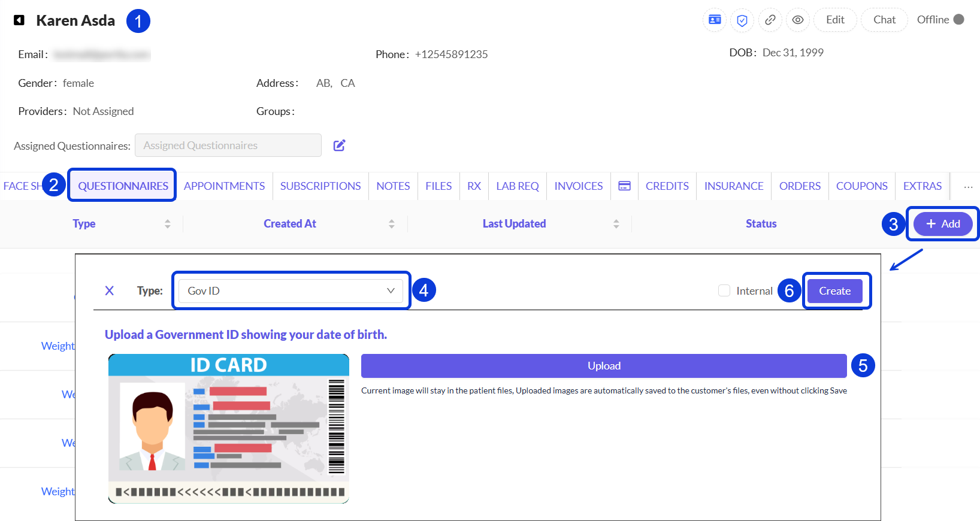
Task: Click the purple Upload button
Action: point(604,366)
